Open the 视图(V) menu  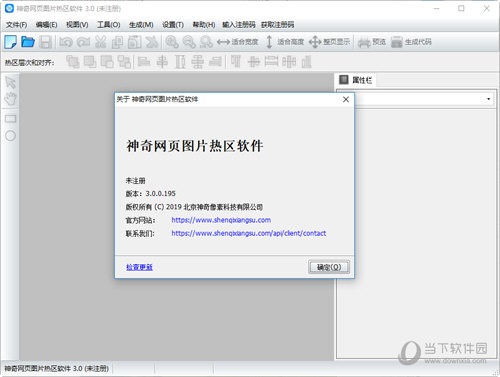[77, 25]
